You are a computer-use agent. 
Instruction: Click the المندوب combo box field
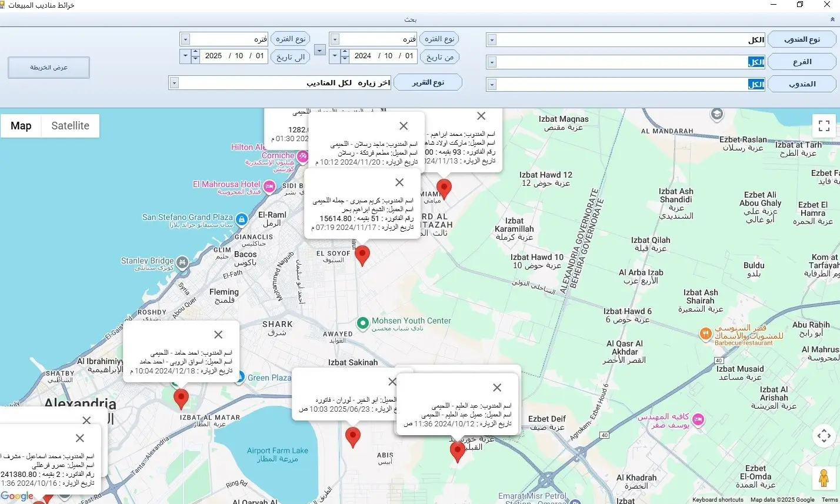point(626,84)
